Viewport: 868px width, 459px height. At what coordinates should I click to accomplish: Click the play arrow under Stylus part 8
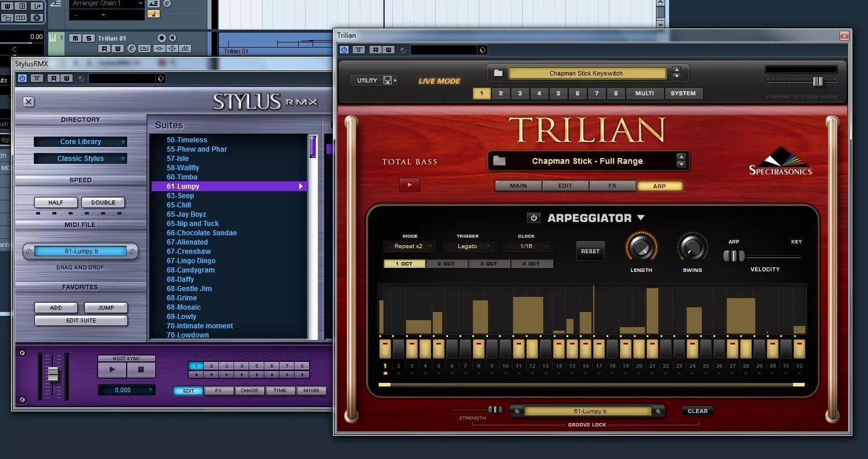(302, 375)
